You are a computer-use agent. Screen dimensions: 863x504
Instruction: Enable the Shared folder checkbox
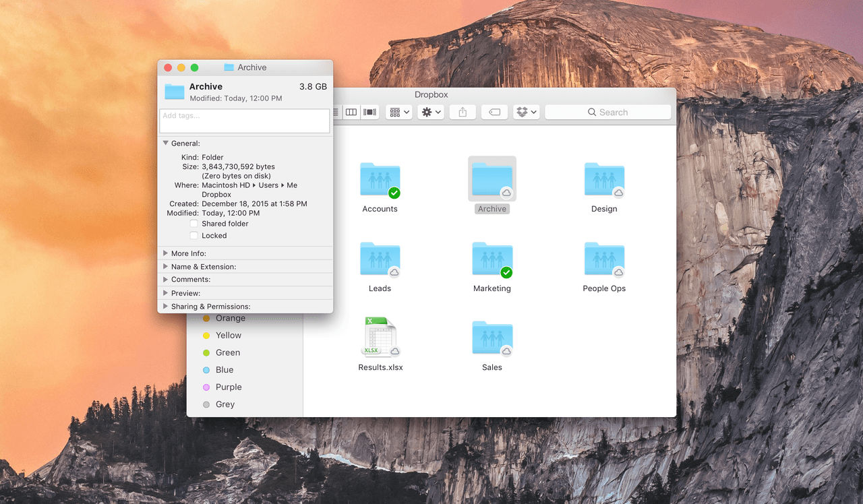point(195,223)
